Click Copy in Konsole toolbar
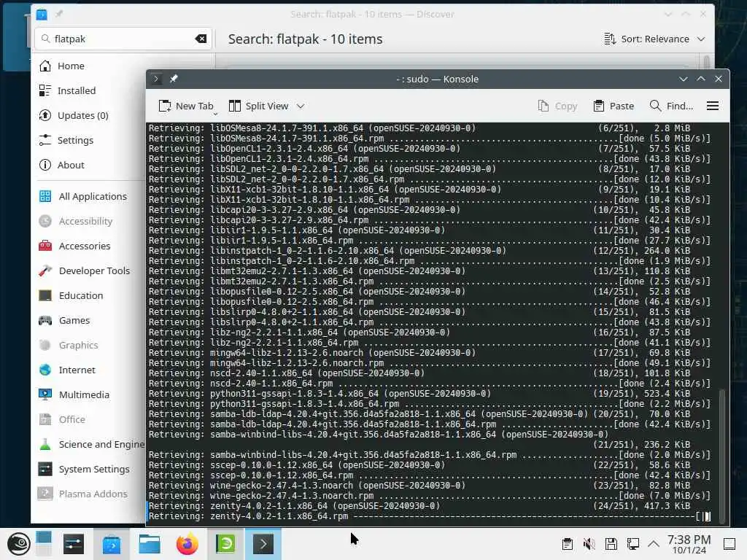Viewport: 747px width, 560px height. pyautogui.click(x=557, y=106)
